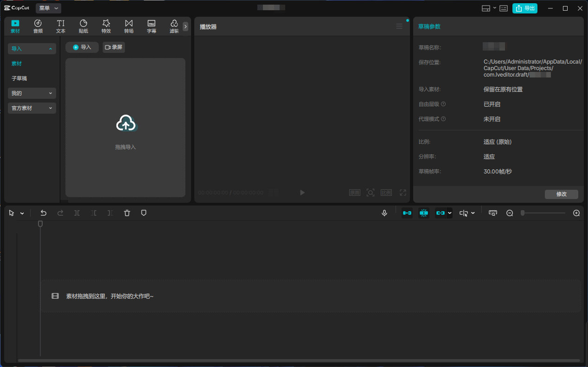Open the 贴纸 (Stickers) panel
This screenshot has width=588, height=367.
(83, 26)
